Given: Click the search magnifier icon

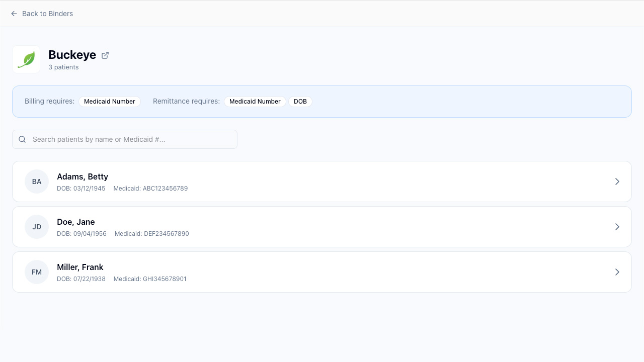Looking at the screenshot, I should 22,139.
